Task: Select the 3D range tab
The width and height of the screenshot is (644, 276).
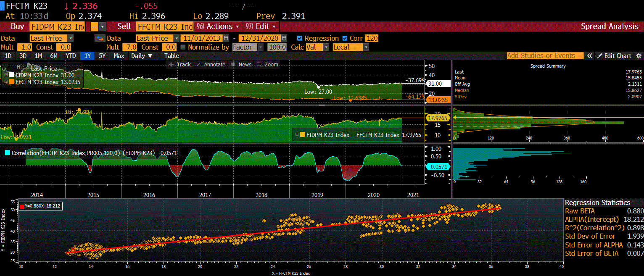Action: pos(23,56)
